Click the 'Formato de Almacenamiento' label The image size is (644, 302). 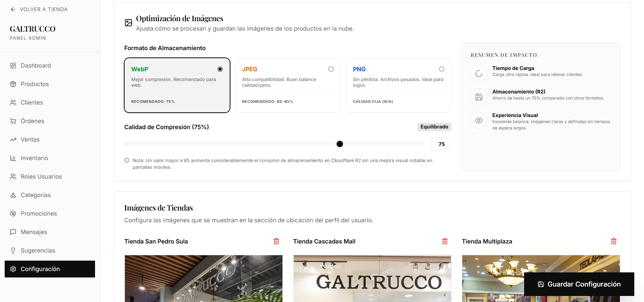click(x=165, y=48)
